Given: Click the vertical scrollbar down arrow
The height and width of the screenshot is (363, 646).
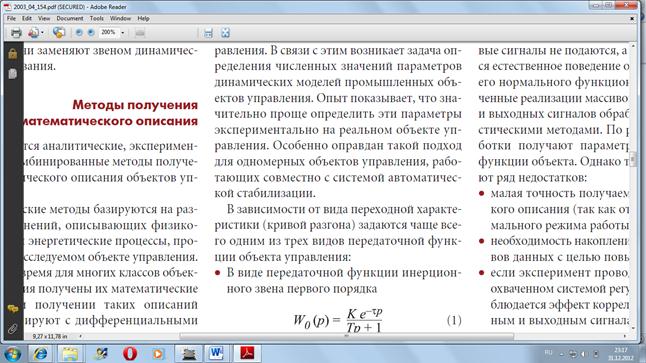Looking at the screenshot, I should pos(633,329).
